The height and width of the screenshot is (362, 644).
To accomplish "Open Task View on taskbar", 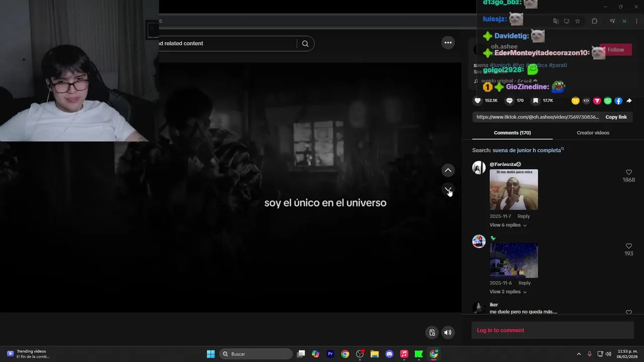I will pos(301,354).
